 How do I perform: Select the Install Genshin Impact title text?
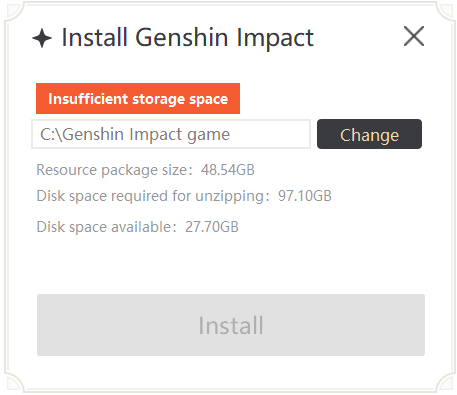click(188, 37)
